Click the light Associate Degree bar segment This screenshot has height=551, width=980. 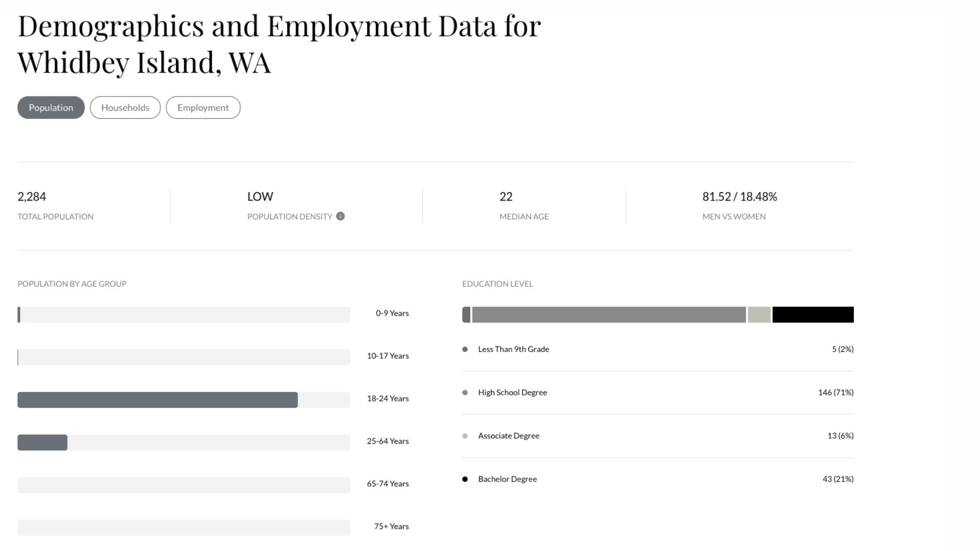tap(759, 315)
